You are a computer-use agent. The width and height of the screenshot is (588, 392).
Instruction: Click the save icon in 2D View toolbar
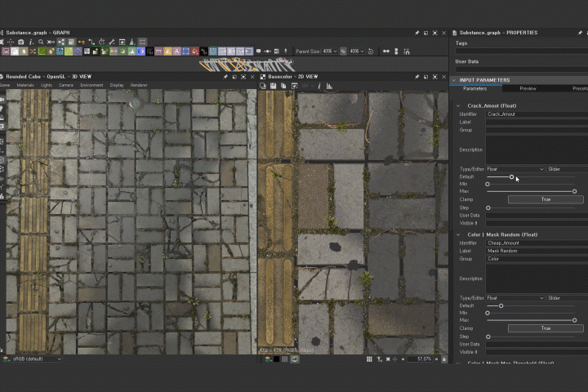[x=274, y=87]
